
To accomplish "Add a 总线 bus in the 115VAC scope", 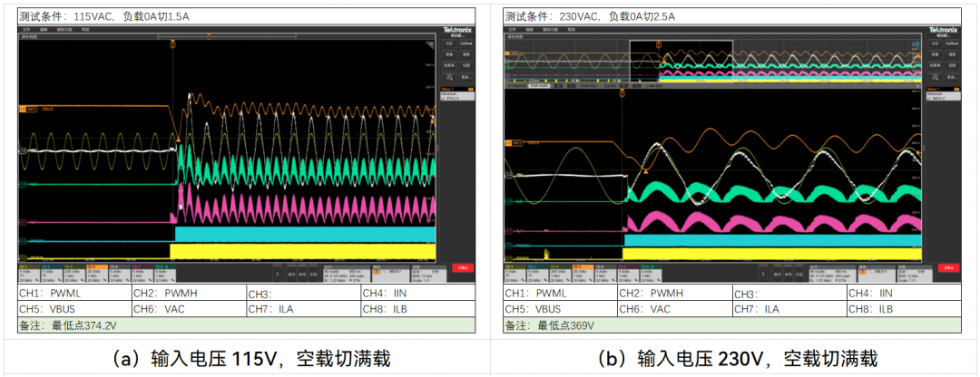I will click(313, 272).
